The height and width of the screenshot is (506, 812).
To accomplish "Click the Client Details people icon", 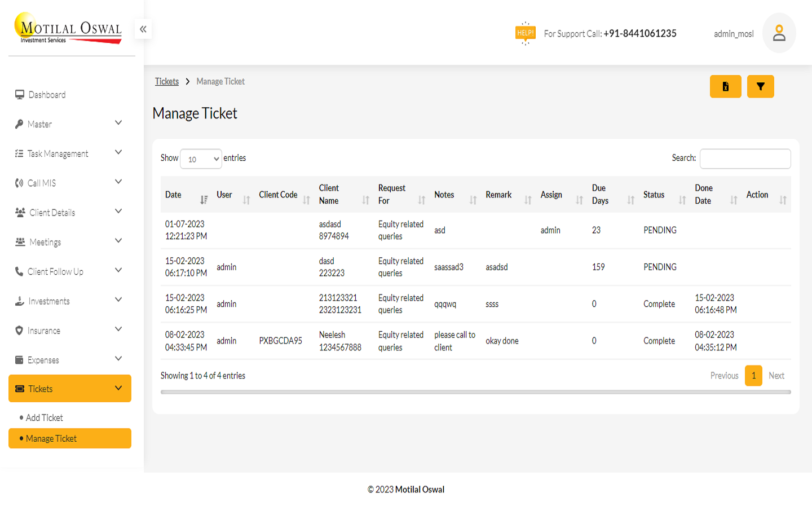I will click(20, 212).
